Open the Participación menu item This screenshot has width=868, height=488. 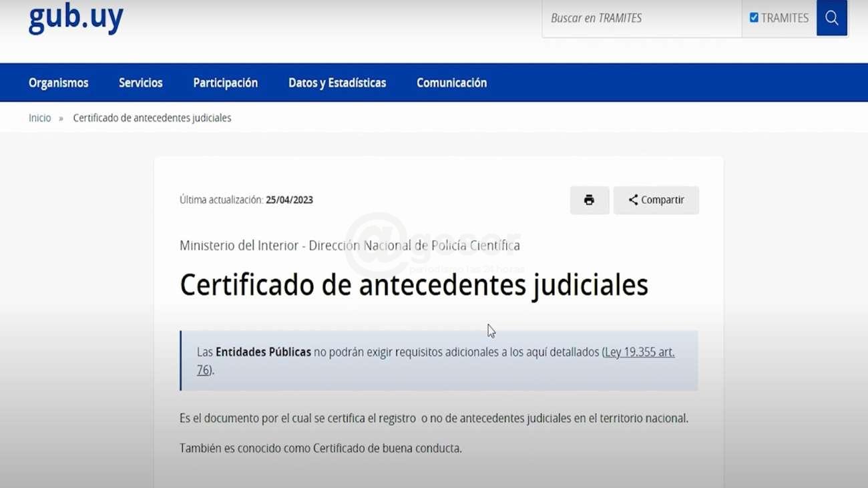coord(225,83)
